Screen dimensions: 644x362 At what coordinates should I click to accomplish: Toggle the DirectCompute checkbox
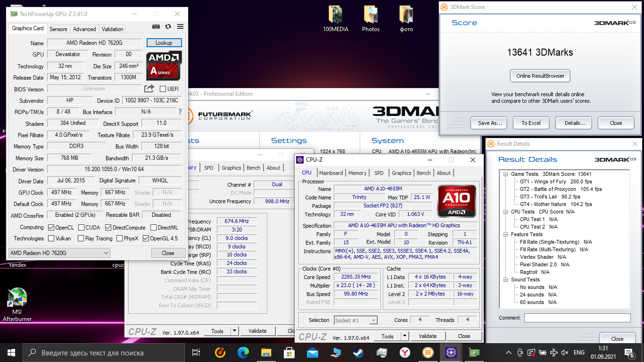(x=108, y=227)
